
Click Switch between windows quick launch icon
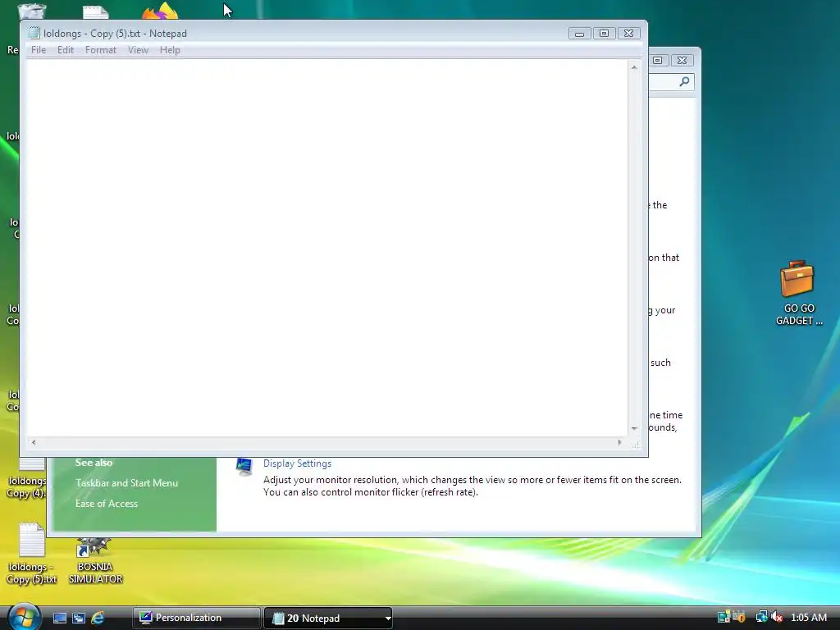point(79,619)
